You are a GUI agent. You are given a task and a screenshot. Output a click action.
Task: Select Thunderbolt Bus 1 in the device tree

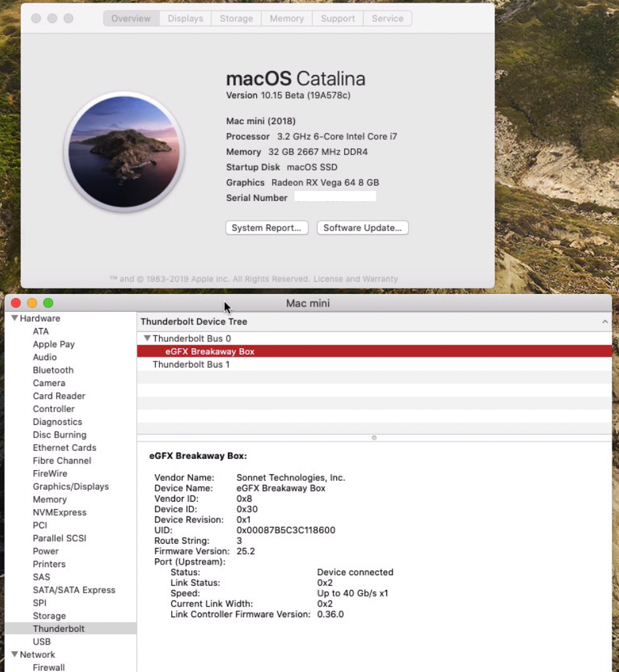pyautogui.click(x=191, y=364)
